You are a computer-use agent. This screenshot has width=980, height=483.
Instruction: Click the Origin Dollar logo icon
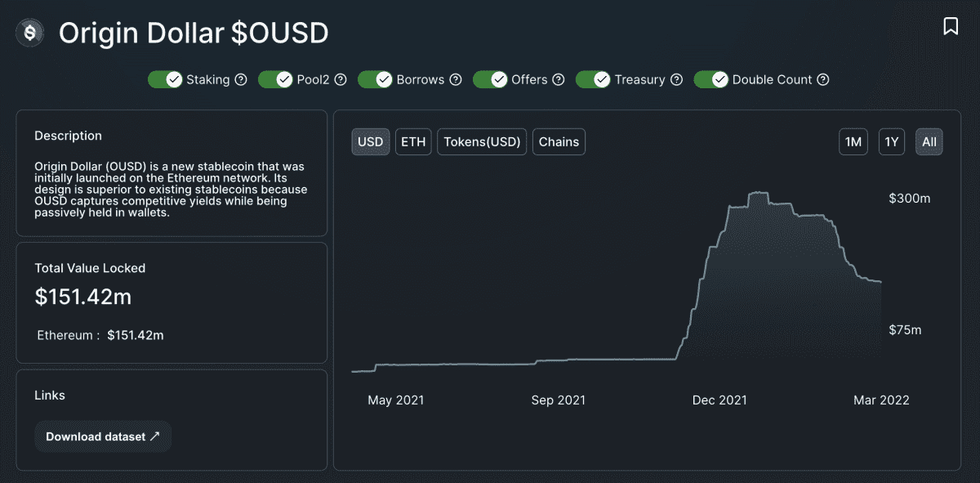[x=31, y=33]
